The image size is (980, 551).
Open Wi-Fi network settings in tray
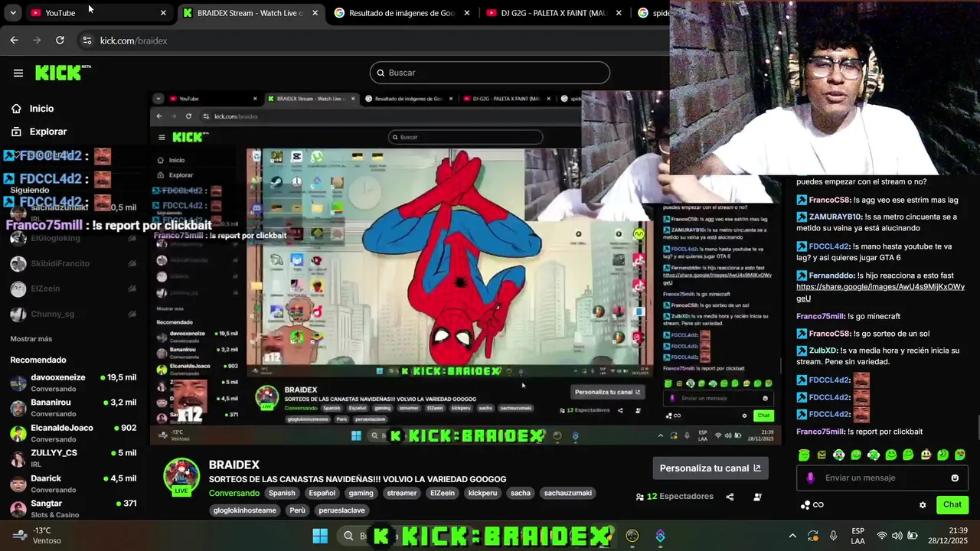(882, 536)
